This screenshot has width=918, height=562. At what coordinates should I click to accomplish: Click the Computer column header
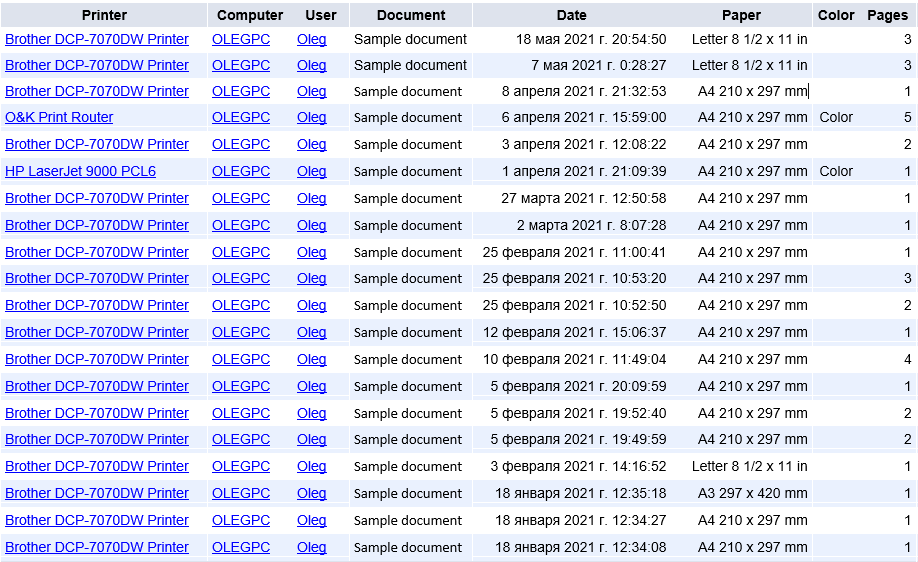(250, 15)
